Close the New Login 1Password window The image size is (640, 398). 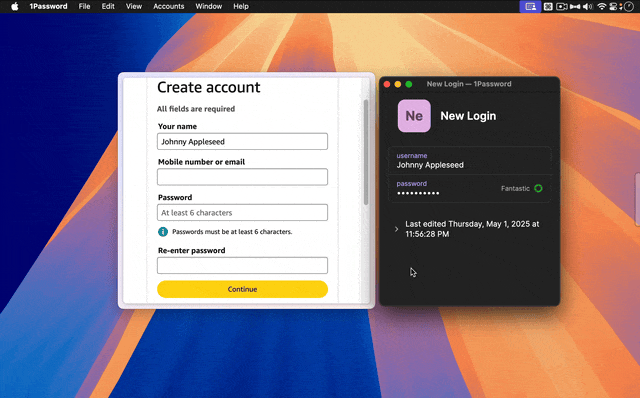[x=387, y=84]
